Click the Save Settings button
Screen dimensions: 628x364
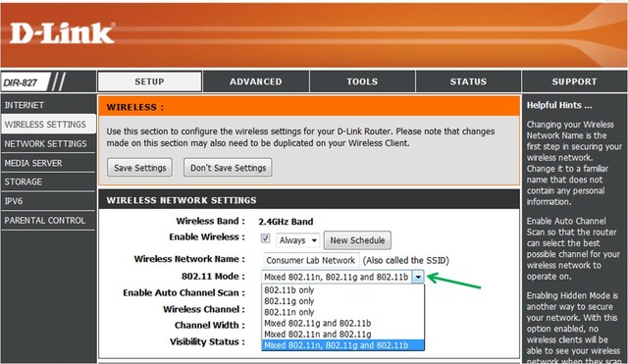[x=139, y=168]
